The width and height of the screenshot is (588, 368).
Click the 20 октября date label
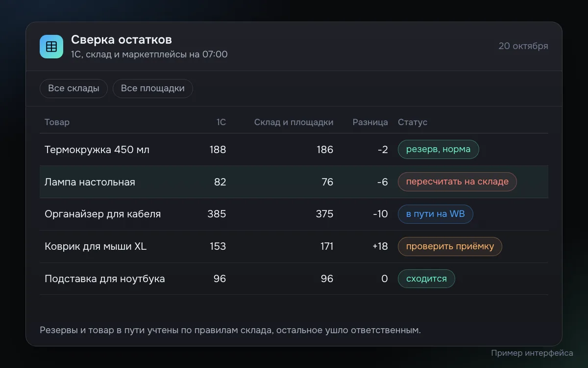(x=523, y=46)
